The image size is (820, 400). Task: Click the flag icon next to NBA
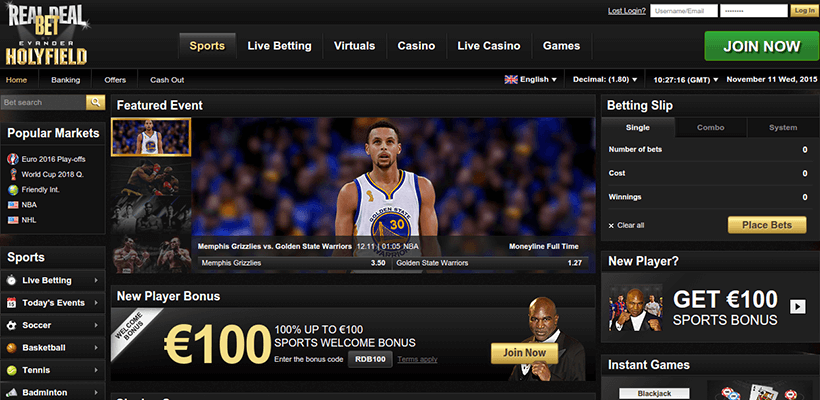click(x=13, y=205)
